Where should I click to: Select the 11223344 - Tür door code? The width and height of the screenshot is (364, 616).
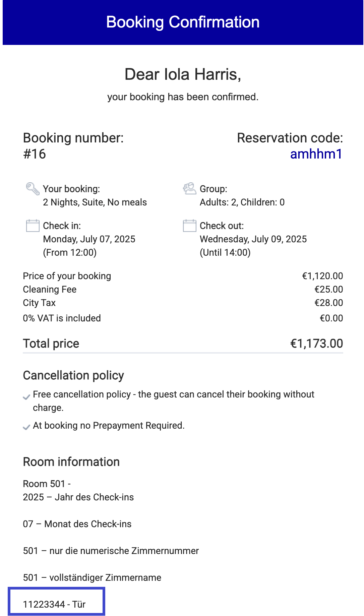(x=54, y=604)
